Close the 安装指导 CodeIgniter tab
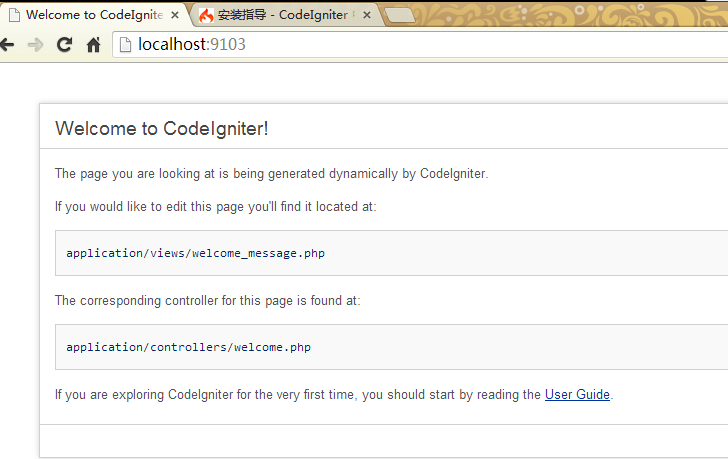Screen dimensions: 728x459 pyautogui.click(x=366, y=16)
